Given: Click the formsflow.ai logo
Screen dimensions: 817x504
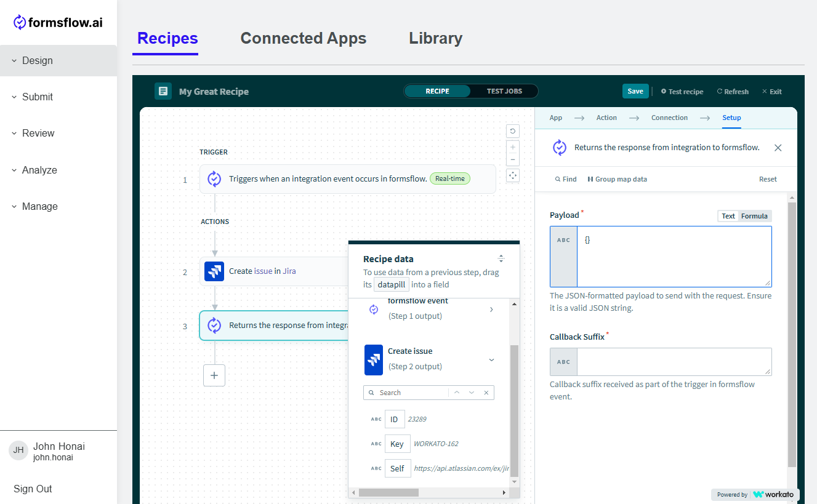Looking at the screenshot, I should [58, 23].
